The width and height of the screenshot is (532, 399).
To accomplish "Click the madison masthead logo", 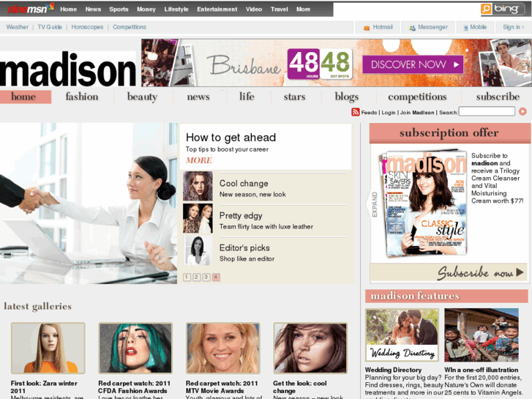I will pos(68,69).
